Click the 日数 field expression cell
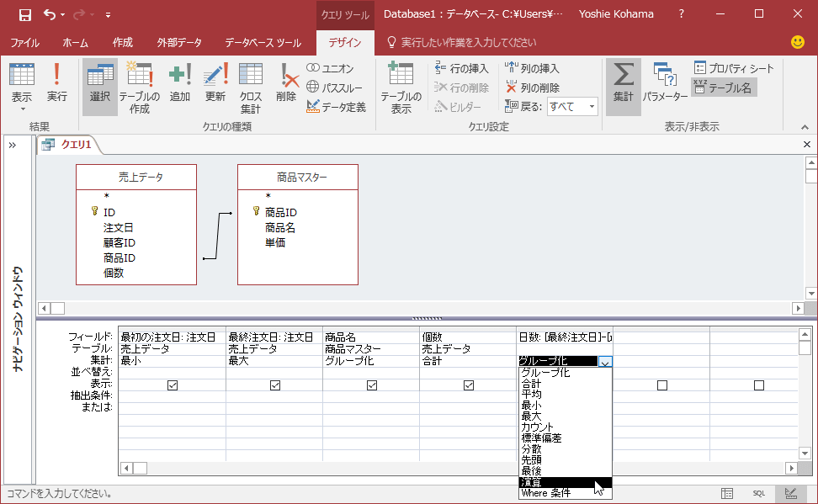Image resolution: width=818 pixels, height=504 pixels. pyautogui.click(x=565, y=337)
